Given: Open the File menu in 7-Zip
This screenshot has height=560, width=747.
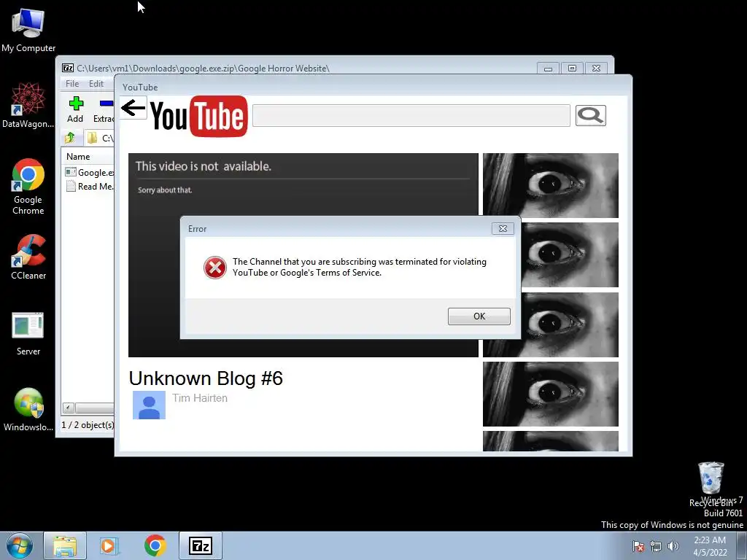Looking at the screenshot, I should click(72, 84).
